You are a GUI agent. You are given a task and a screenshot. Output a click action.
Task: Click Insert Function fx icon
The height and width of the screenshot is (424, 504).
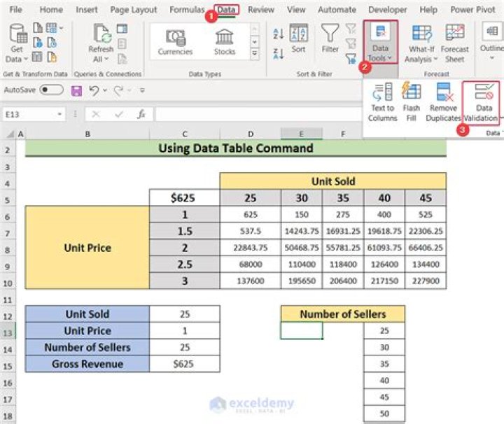tap(141, 114)
